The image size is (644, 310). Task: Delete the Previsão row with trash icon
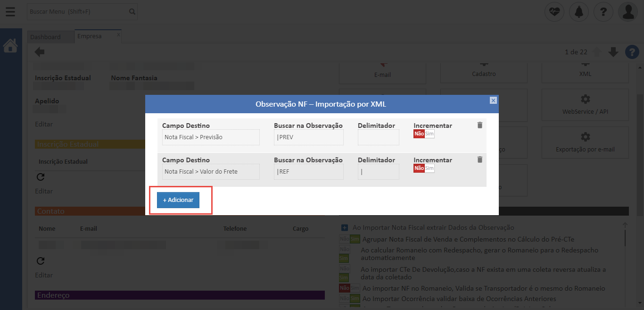[x=480, y=125]
